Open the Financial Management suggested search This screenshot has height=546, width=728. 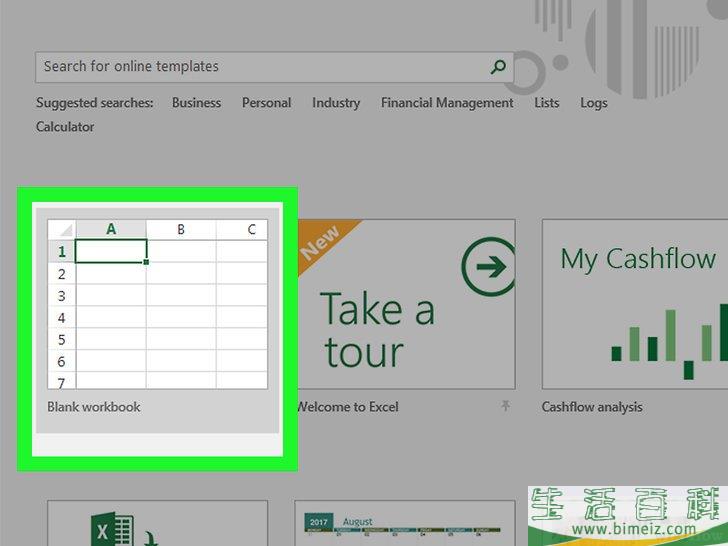[447, 103]
